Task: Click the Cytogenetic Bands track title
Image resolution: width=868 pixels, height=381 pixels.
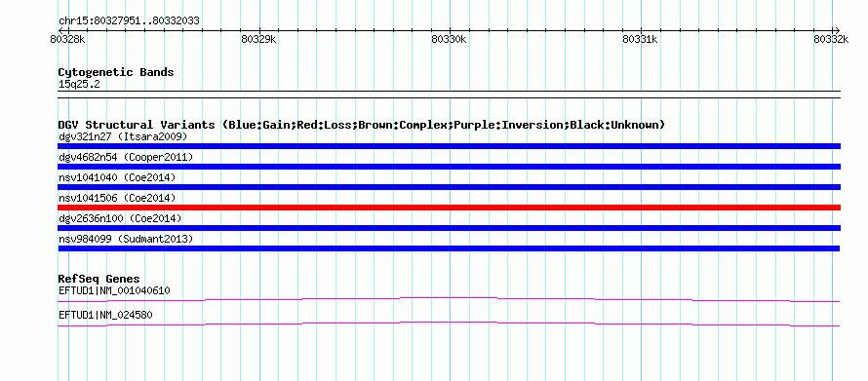Action: (116, 72)
